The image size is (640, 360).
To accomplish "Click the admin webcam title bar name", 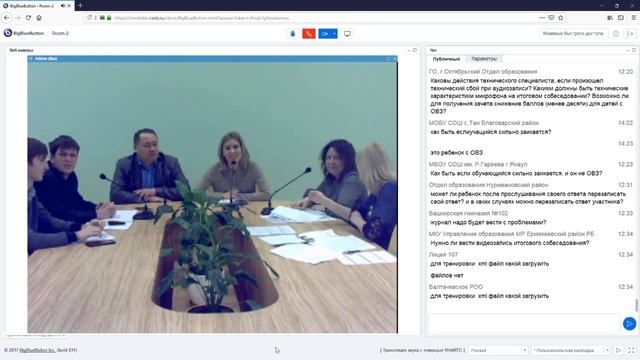I will [46, 59].
